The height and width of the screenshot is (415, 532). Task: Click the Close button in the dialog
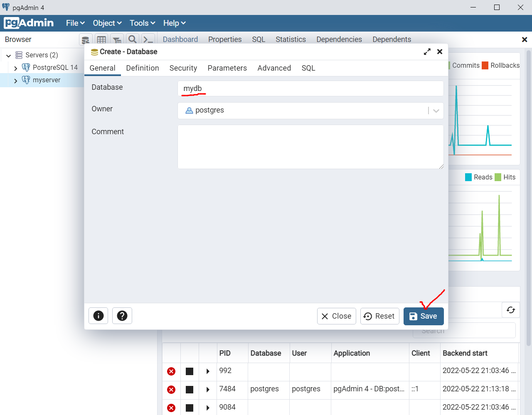(x=337, y=316)
